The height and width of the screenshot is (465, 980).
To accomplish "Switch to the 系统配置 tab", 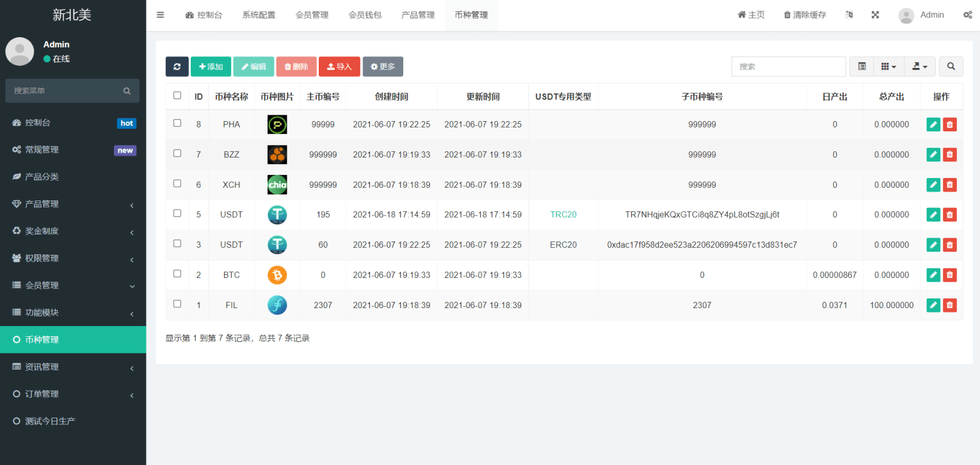I will (x=259, y=14).
